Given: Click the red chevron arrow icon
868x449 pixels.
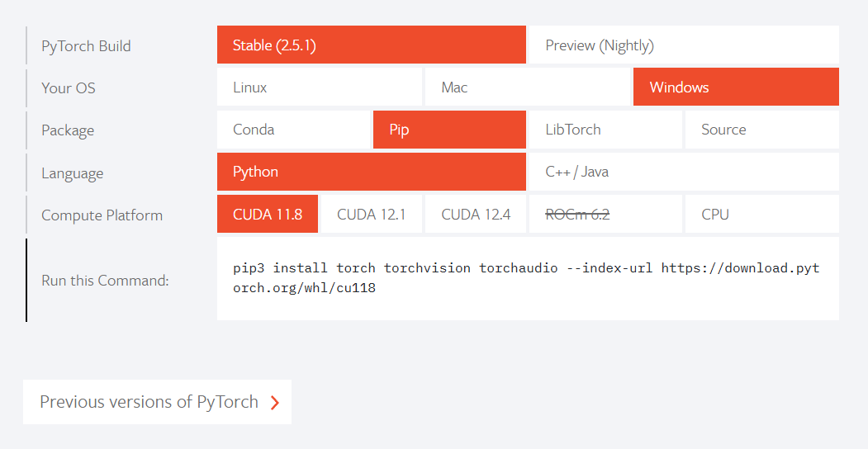Looking at the screenshot, I should tap(274, 403).
